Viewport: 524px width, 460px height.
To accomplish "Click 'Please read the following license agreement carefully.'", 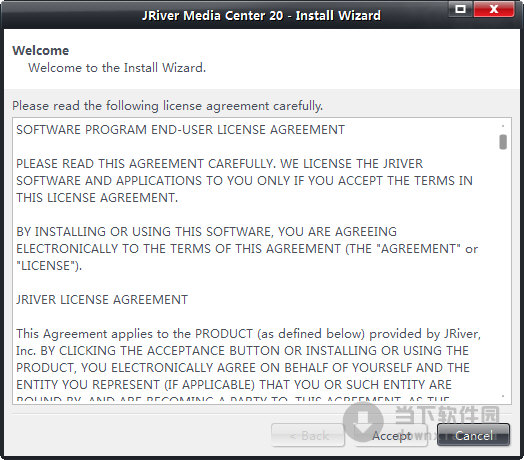I will (x=168, y=106).
